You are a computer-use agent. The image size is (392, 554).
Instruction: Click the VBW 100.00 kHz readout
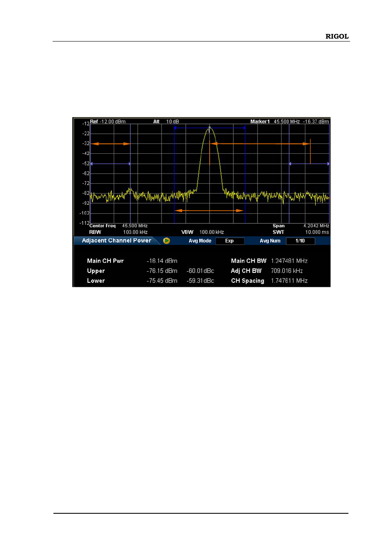[211, 232]
